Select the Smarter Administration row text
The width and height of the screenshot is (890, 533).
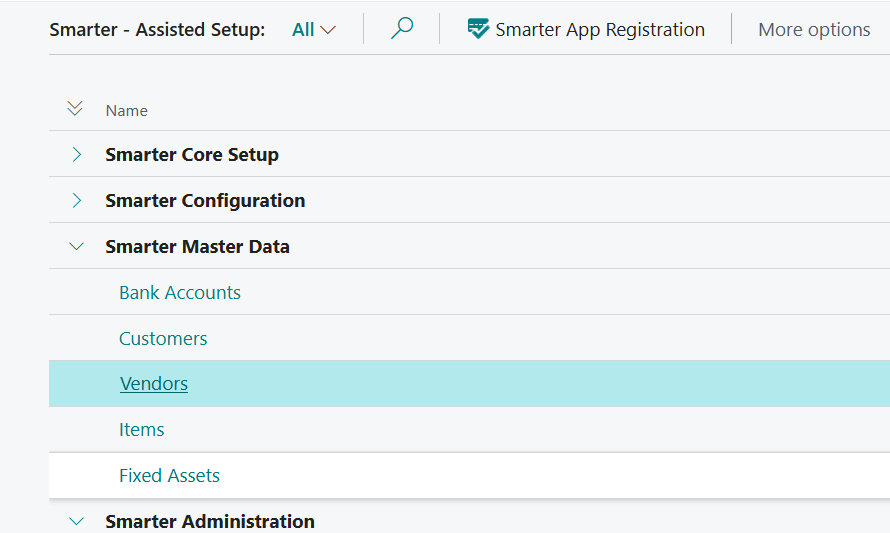tap(210, 521)
